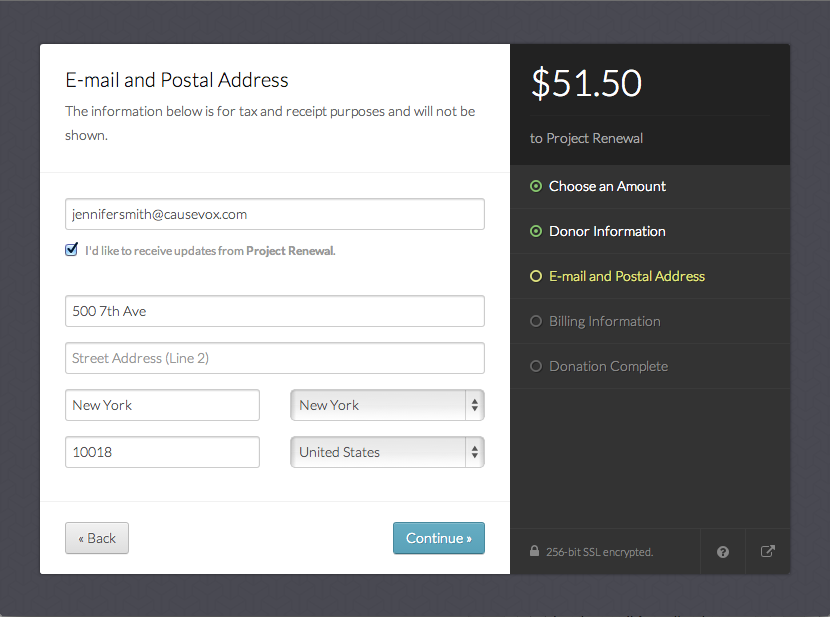Image resolution: width=830 pixels, height=617 pixels.
Task: Click Donor Information step circle icon
Action: [536, 231]
